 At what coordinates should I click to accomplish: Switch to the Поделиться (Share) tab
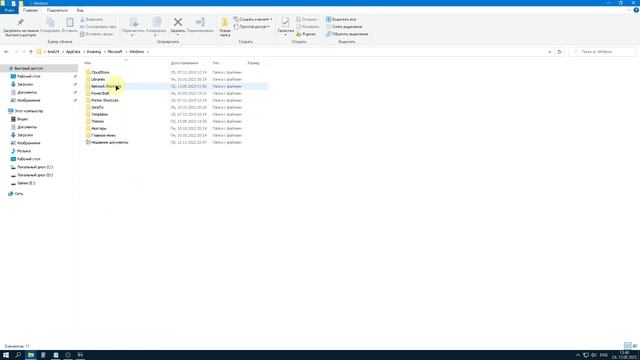(x=57, y=10)
